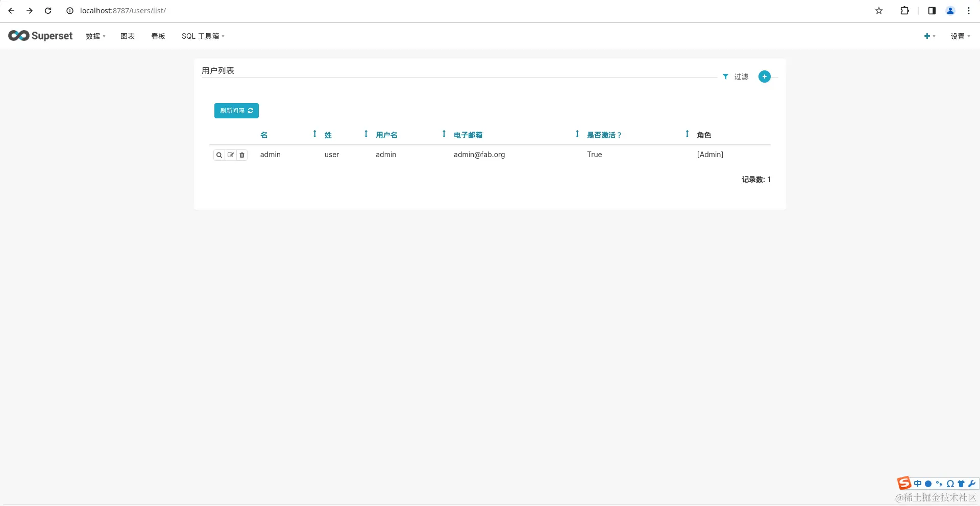Sort by the 电子邮箱 column header

[x=468, y=135]
